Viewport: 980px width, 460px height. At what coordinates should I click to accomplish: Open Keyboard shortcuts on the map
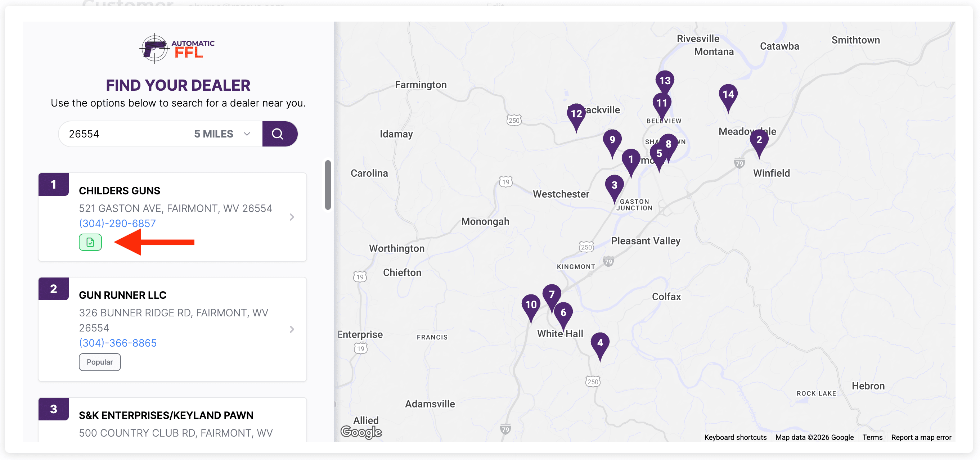click(x=735, y=437)
